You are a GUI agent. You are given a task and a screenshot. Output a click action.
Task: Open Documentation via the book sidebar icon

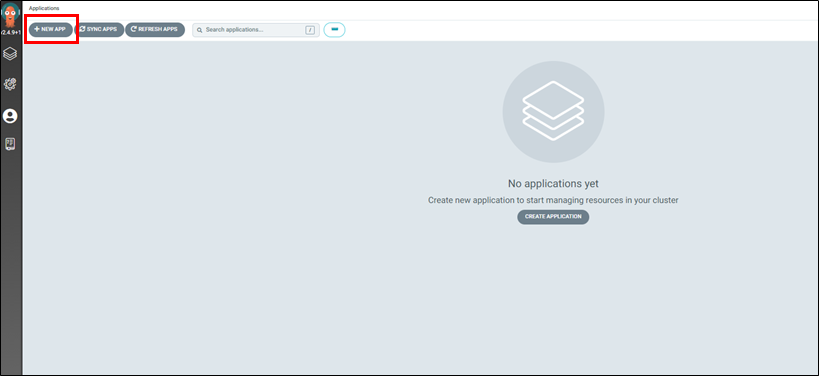10,144
